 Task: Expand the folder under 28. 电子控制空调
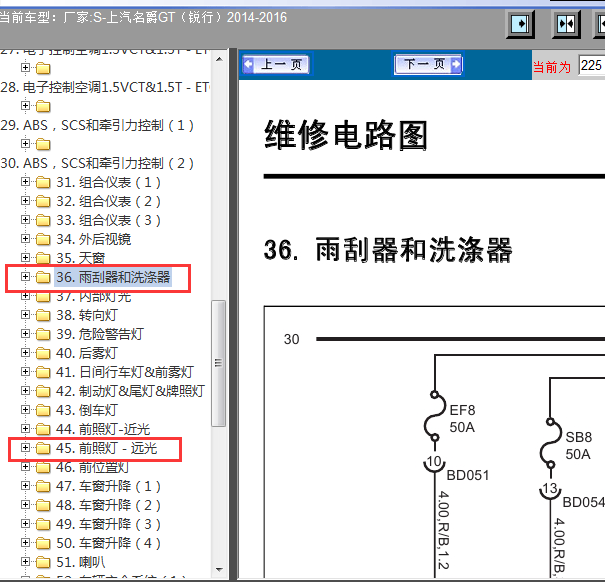[25, 105]
